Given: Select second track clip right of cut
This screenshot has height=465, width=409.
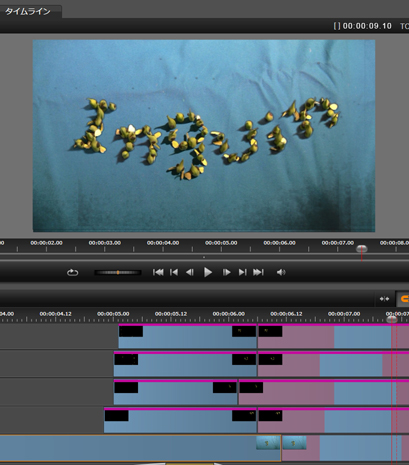Looking at the screenshot, I should (x=333, y=364).
